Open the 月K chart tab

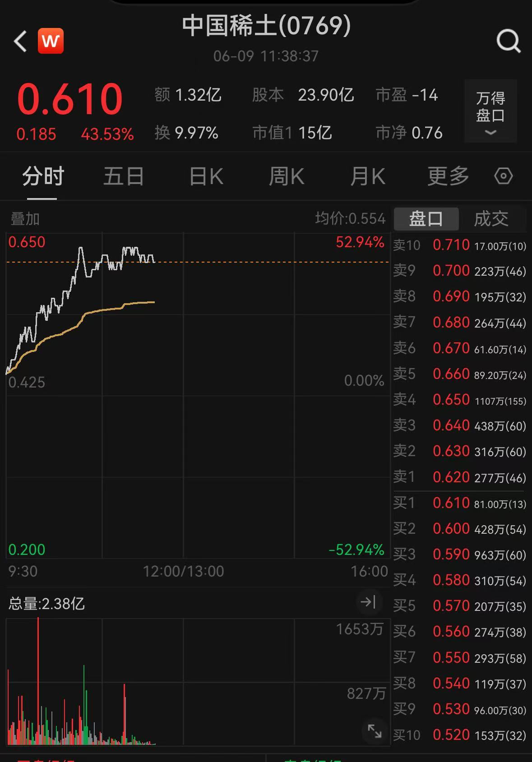(x=368, y=176)
